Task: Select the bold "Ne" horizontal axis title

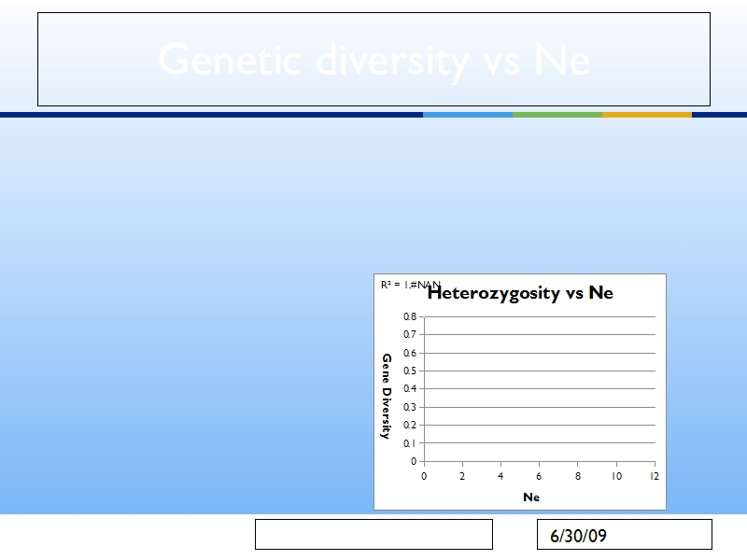Action: 531,497
